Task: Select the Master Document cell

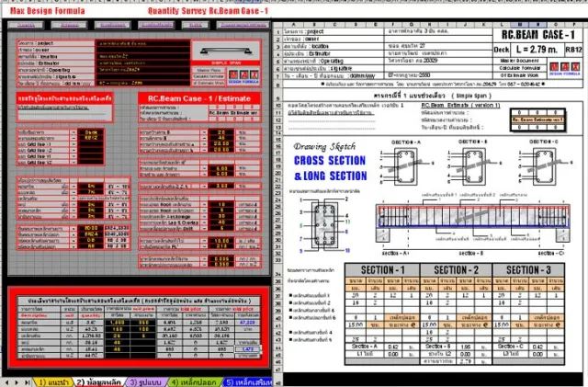Action: [x=520, y=61]
